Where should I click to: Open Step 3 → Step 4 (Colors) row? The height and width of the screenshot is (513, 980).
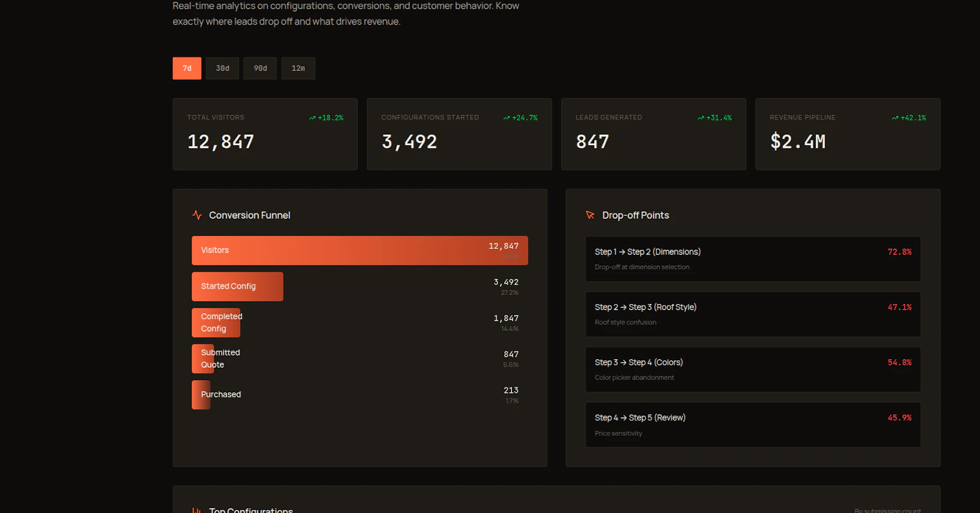(x=753, y=370)
